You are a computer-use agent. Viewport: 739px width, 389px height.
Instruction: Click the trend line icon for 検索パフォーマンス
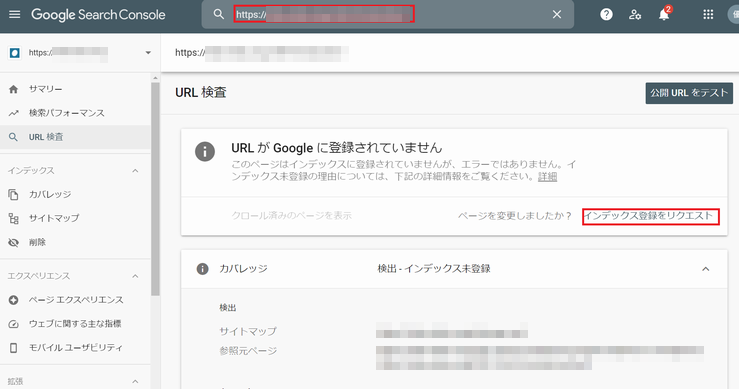[14, 113]
